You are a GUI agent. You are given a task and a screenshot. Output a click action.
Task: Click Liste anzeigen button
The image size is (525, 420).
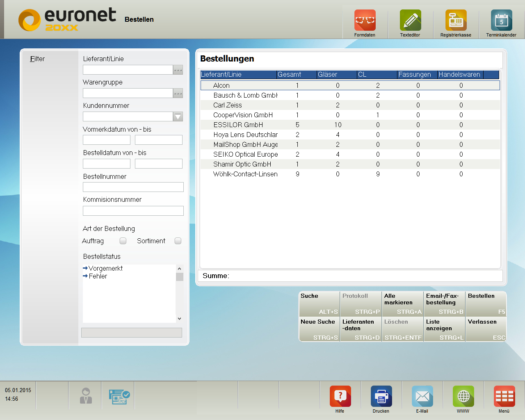point(445,329)
